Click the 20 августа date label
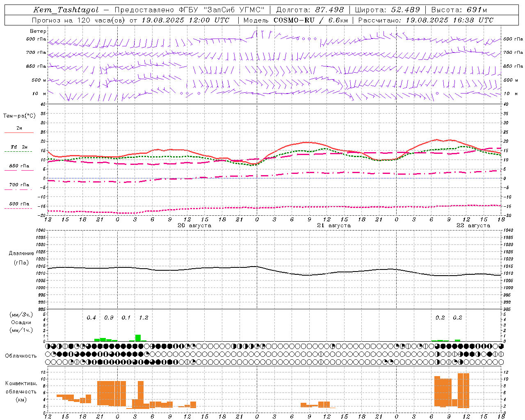The image size is (525, 420). [x=194, y=226]
